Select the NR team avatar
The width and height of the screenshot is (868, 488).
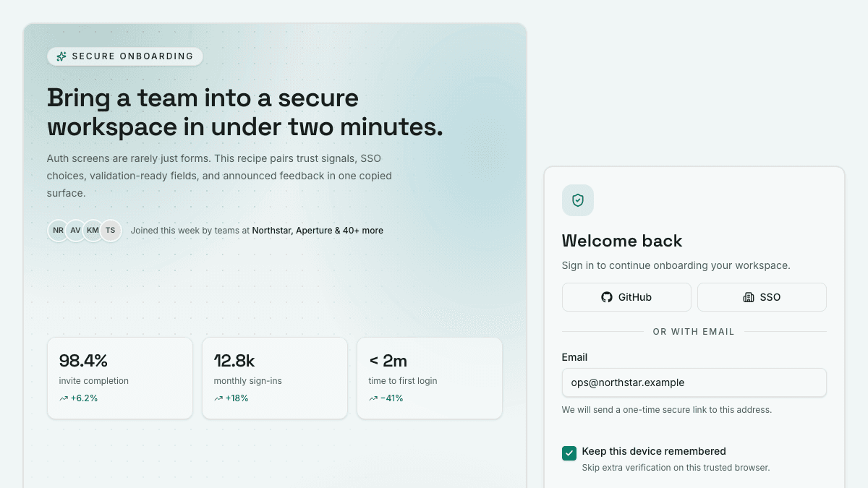tap(58, 231)
